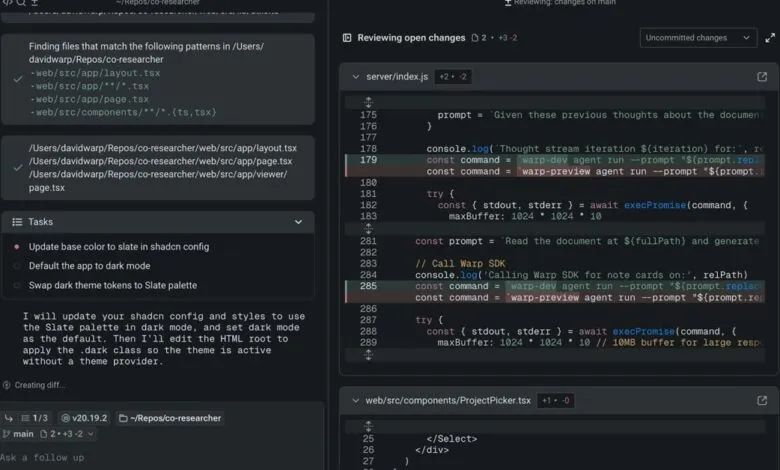Viewport: 780px width, 470px height.
Task: Click task Default the app to dark mode
Action: [90, 266]
